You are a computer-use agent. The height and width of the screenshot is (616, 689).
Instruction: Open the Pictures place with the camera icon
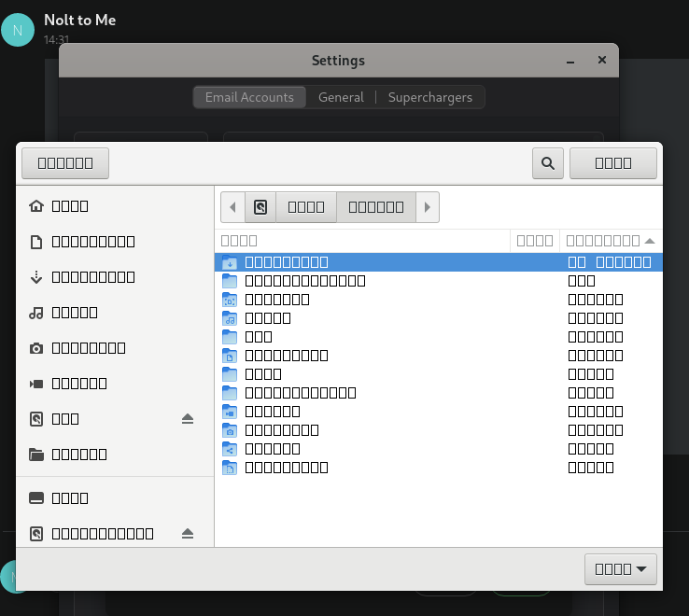[115, 348]
